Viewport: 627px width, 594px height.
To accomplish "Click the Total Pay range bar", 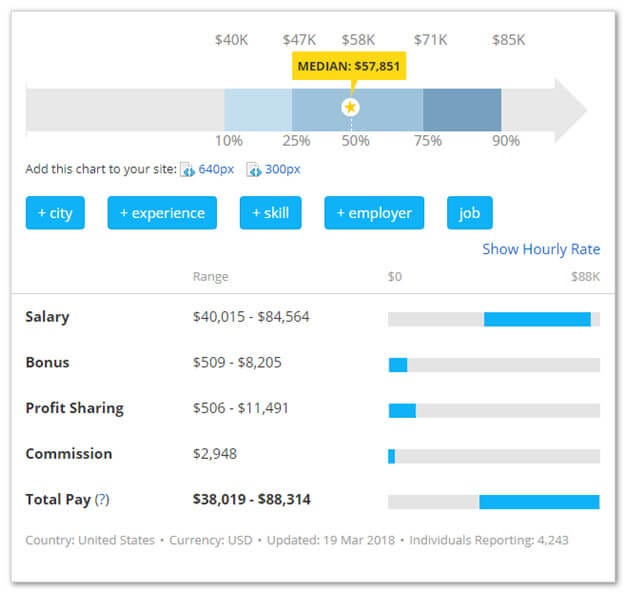I will (x=494, y=502).
